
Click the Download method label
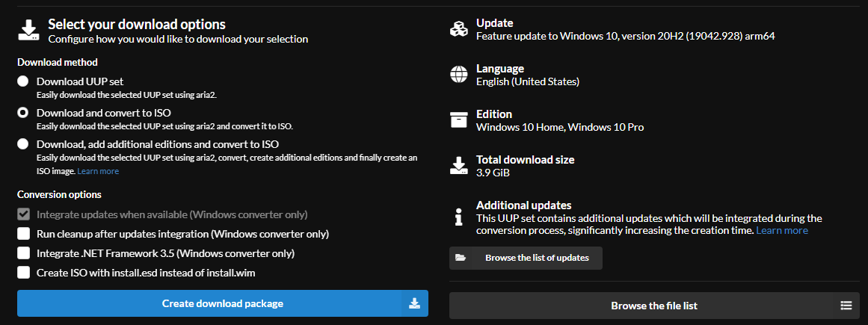click(58, 62)
